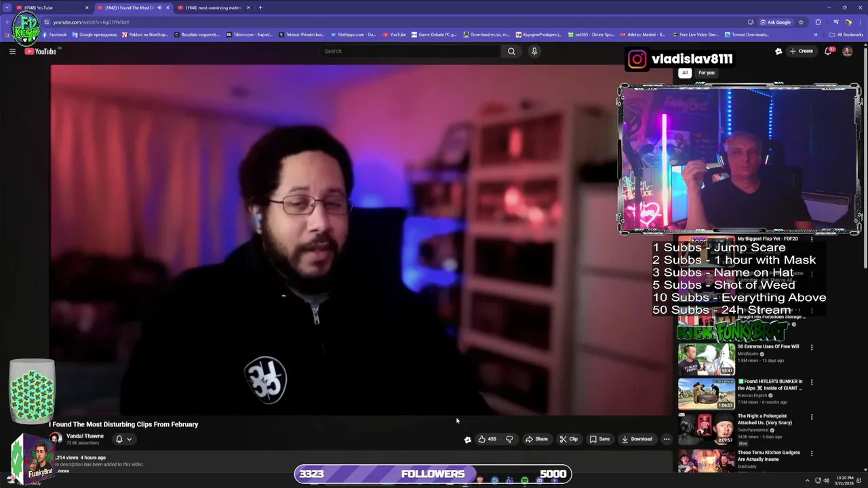Open Found HITLER'S BUNKER in the Alps video

pos(770,384)
